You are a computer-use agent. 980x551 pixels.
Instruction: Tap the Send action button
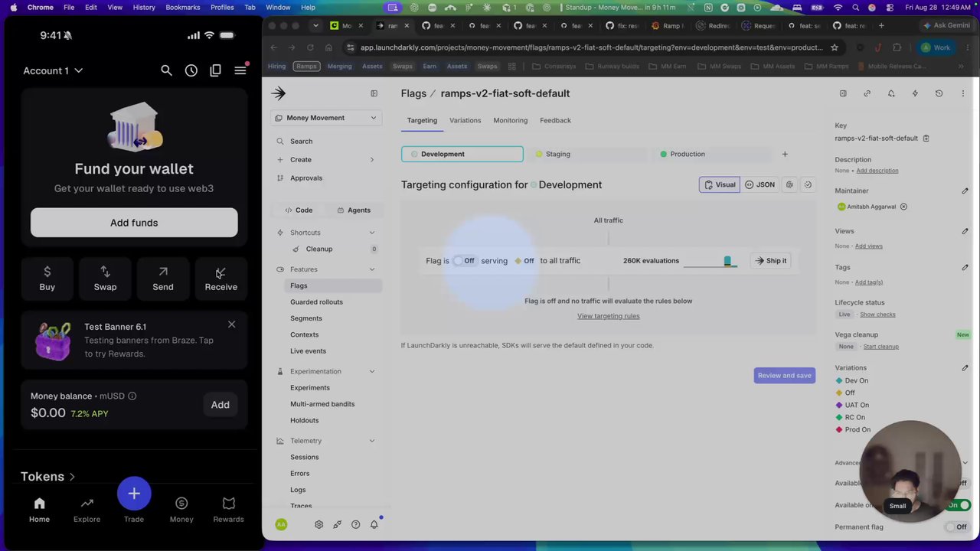coord(163,279)
